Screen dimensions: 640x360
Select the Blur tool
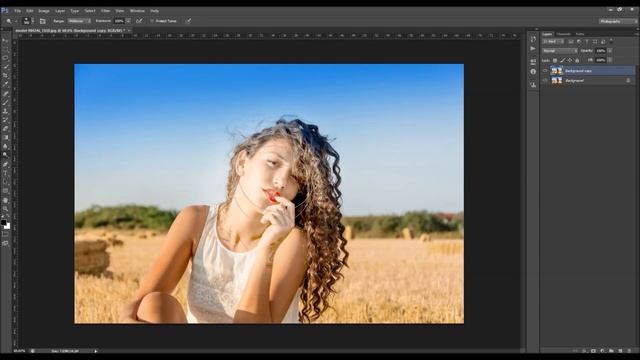pos(5,146)
